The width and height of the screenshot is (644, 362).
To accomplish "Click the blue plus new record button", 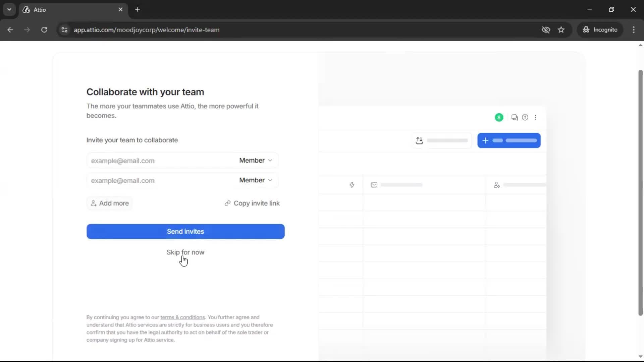I will (x=508, y=140).
